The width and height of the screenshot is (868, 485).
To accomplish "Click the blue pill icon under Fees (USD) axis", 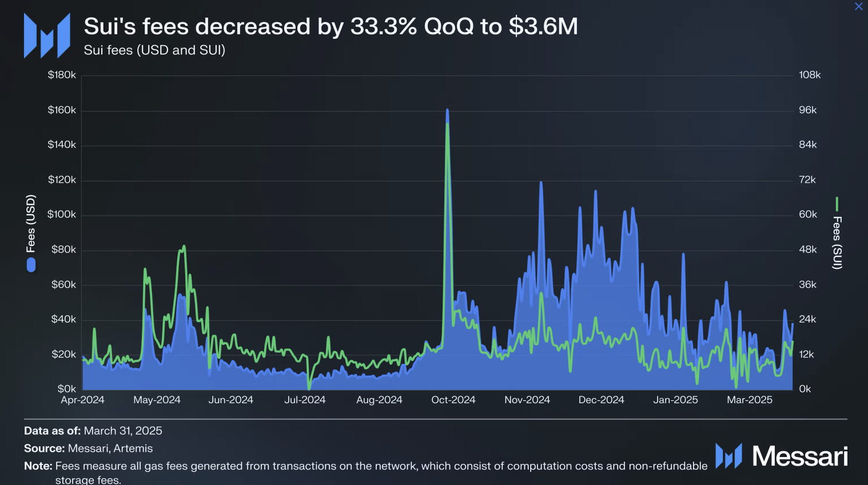I will tap(31, 265).
